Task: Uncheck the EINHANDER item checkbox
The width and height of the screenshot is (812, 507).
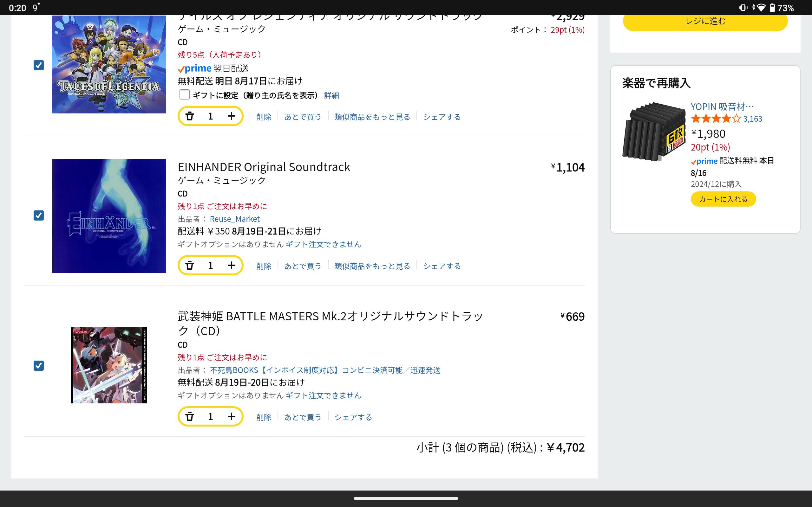Action: pos(39,215)
